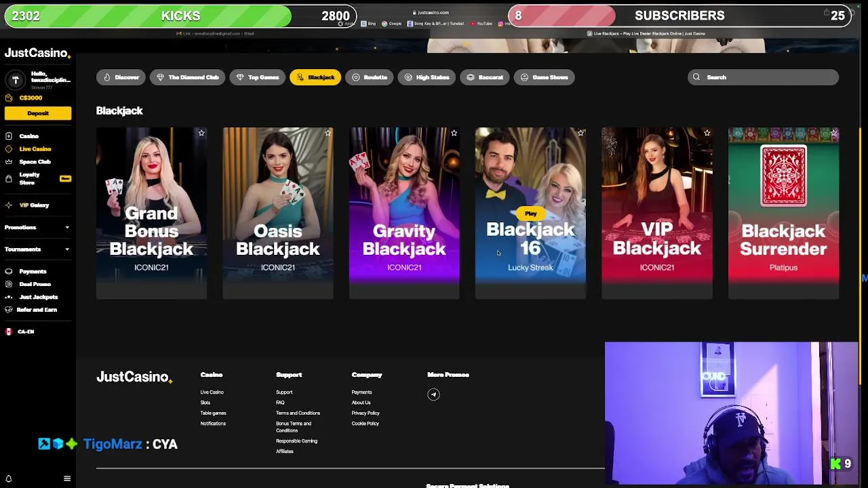Switch to the Roulette category tab
Image resolution: width=868 pixels, height=488 pixels.
click(x=369, y=77)
